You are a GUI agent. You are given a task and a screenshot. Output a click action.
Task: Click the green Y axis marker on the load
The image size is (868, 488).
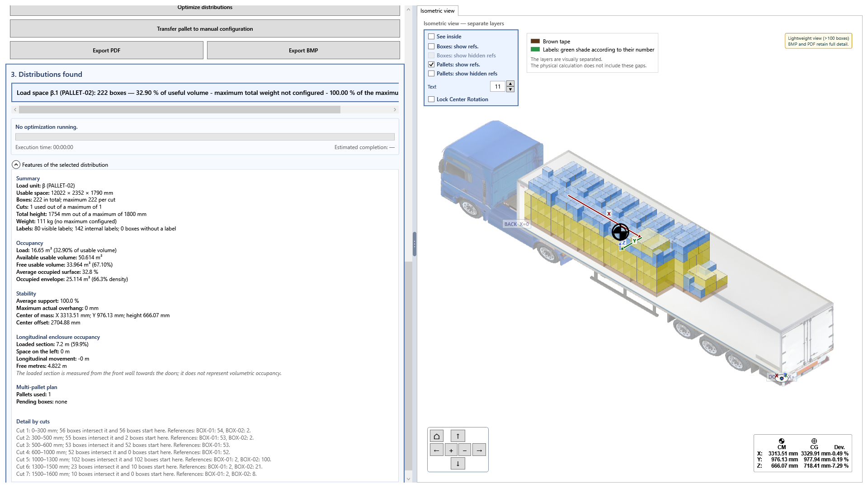coord(634,241)
